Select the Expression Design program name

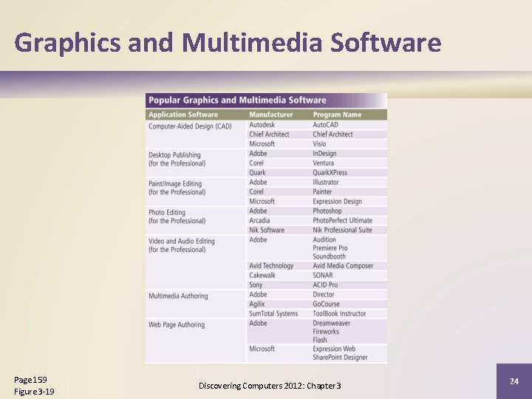tap(338, 202)
